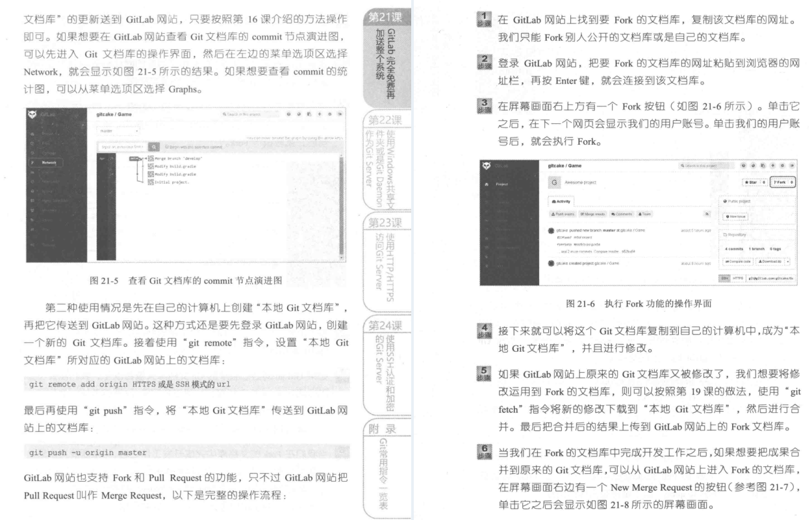This screenshot has height=520, width=812.
Task: Click the plus icon in Figure 21-6 header
Action: [772, 166]
